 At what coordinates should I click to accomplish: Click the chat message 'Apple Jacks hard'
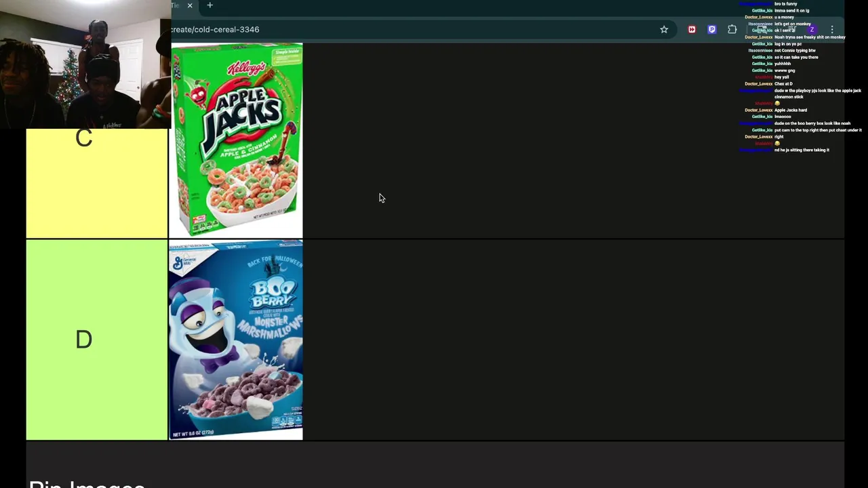pos(791,110)
